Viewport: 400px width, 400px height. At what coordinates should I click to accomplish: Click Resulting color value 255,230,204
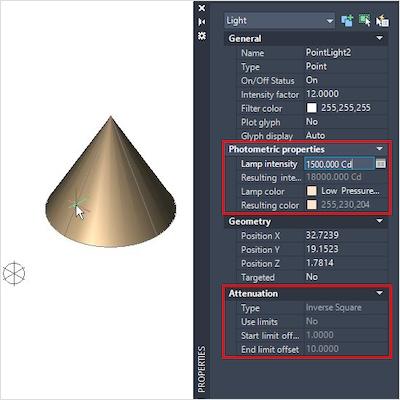345,205
